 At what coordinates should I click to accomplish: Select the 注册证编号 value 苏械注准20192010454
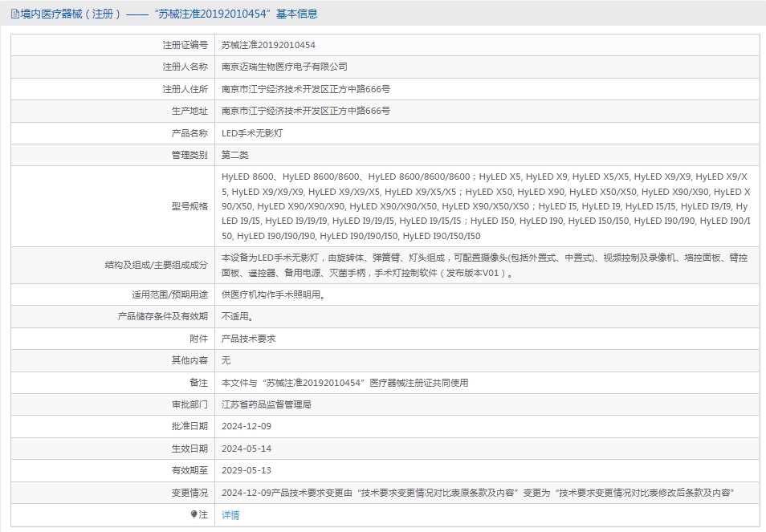point(268,45)
